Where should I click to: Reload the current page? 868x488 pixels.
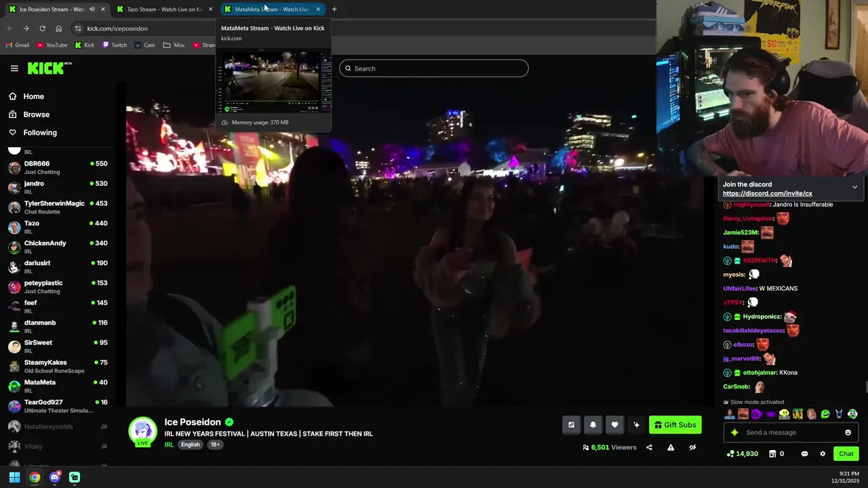pyautogui.click(x=42, y=28)
